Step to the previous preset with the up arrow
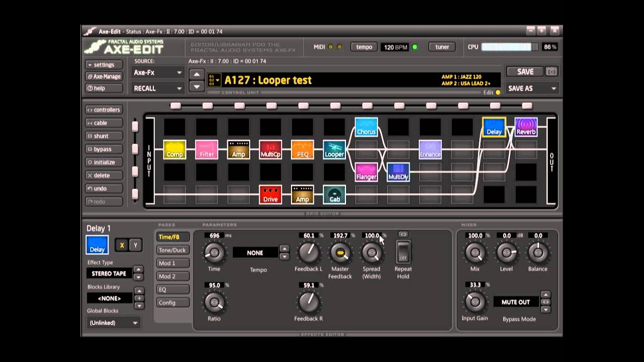 [197, 74]
